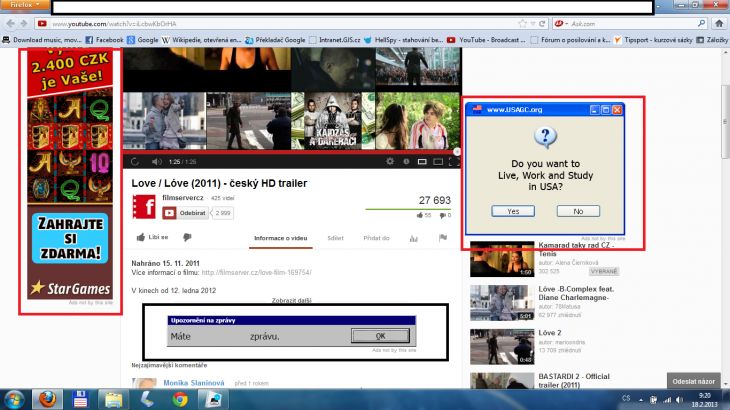Click Odeslat názor feedback button

pos(694,381)
